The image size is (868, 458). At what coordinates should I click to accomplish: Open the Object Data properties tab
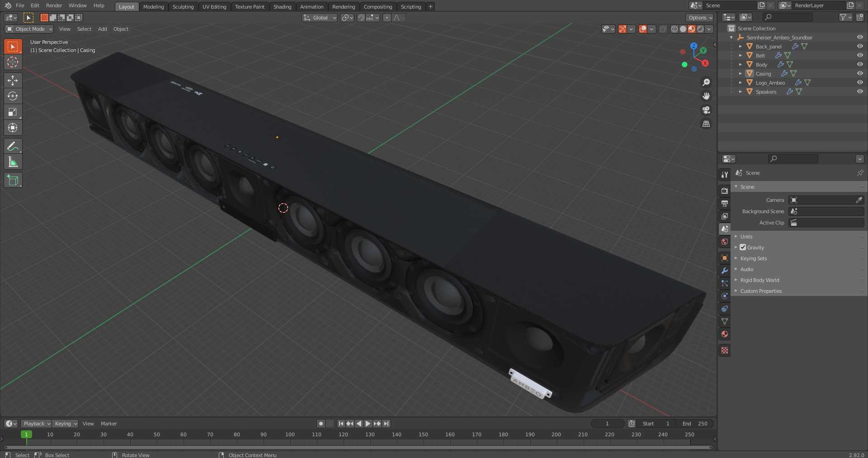pyautogui.click(x=725, y=321)
